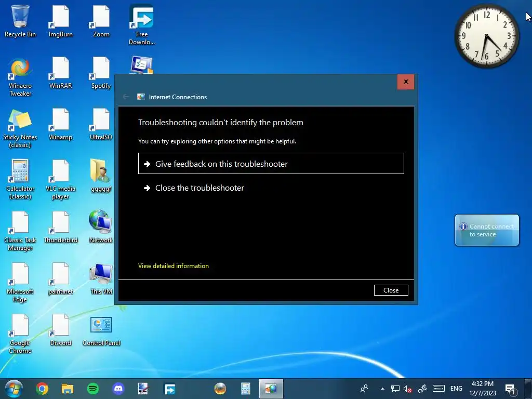This screenshot has height=399, width=532.
Task: Open the network status tray icon
Action: point(395,389)
